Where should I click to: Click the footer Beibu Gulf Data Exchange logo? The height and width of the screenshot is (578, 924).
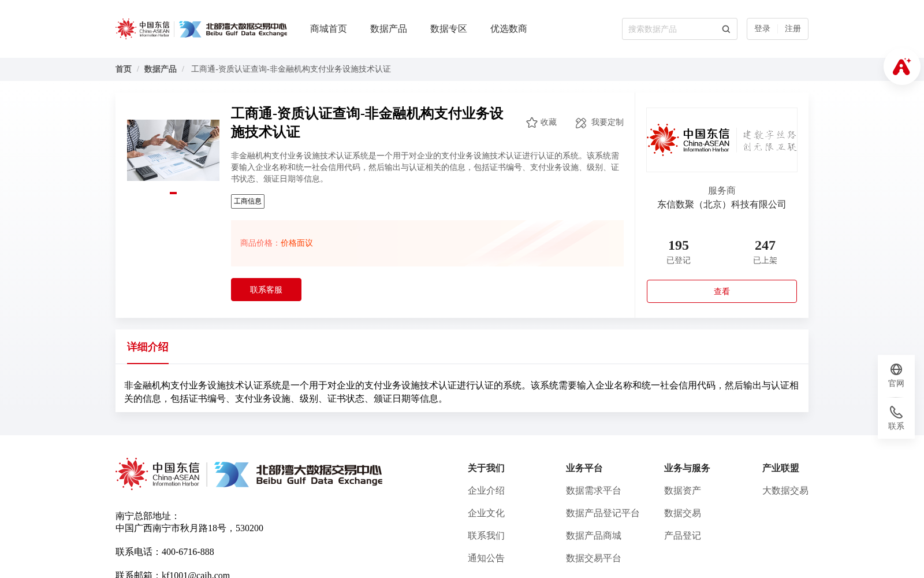point(298,475)
